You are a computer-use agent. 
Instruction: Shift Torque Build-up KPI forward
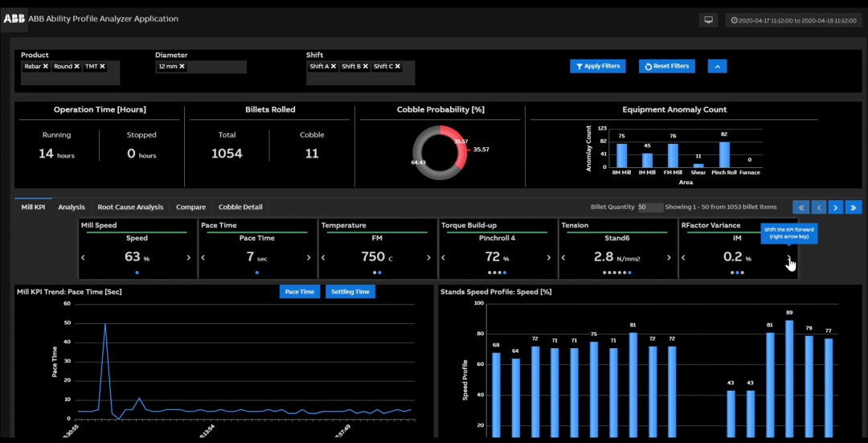[549, 257]
